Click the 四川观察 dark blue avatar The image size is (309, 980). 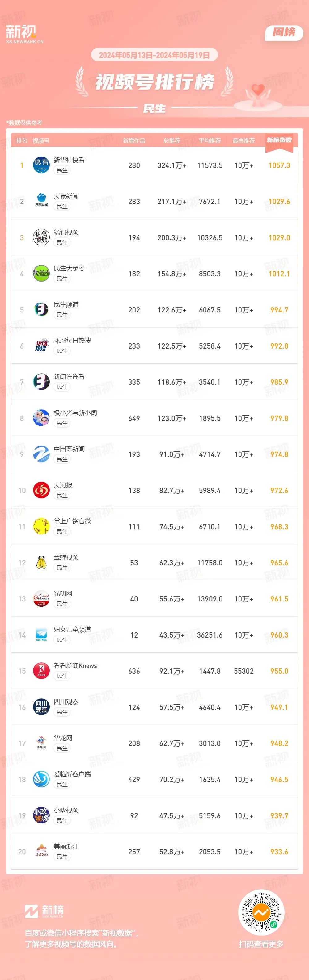[41, 707]
